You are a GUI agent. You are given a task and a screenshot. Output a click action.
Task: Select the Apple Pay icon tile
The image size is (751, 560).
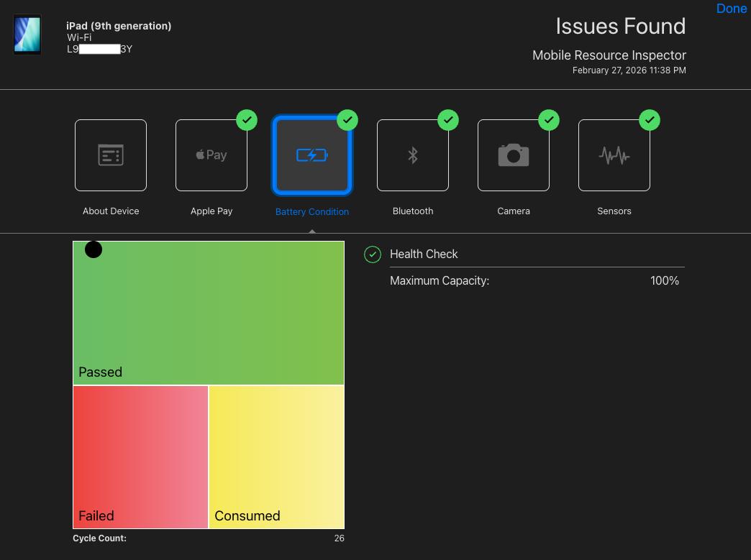point(211,155)
